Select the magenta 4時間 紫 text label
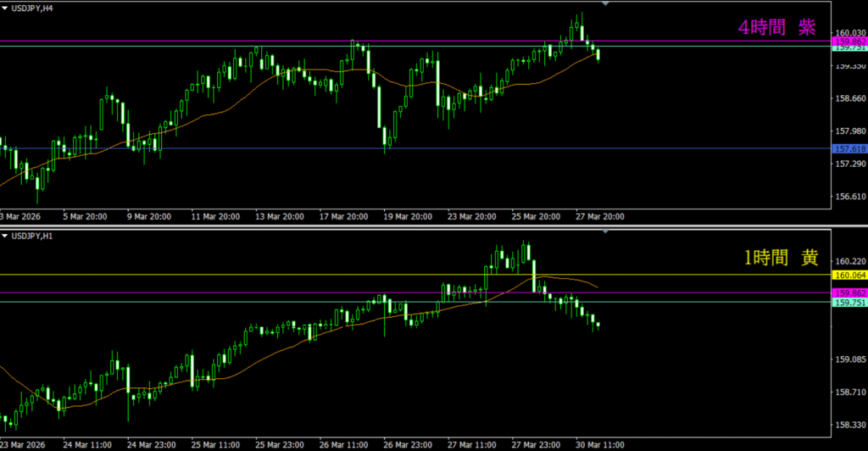The width and height of the screenshot is (868, 451). pyautogui.click(x=776, y=27)
